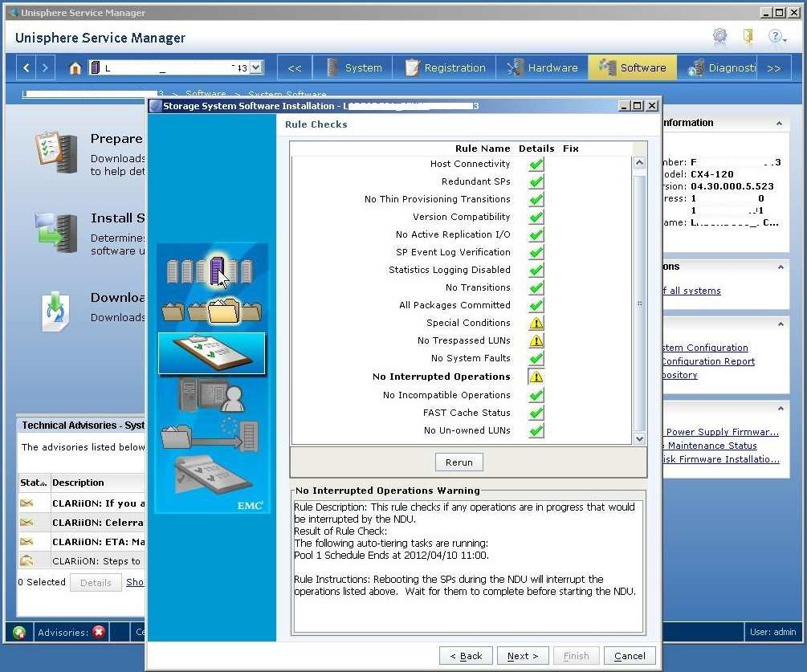
Task: Go Back in the installation wizard
Action: [x=466, y=656]
